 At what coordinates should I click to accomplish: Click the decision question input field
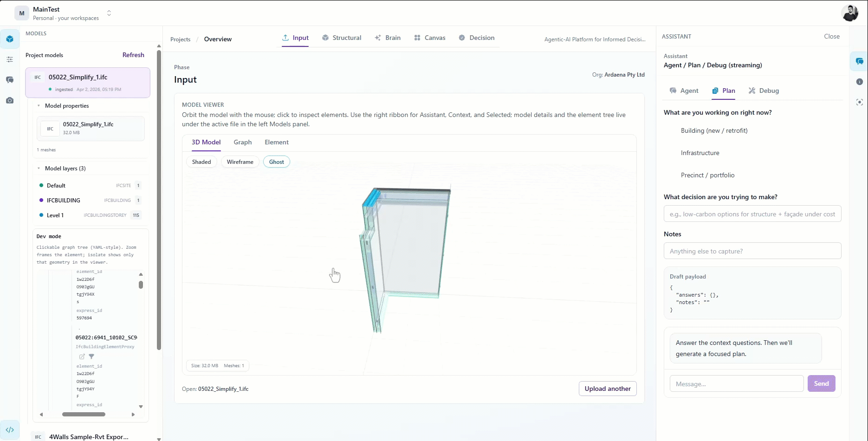pos(752,214)
